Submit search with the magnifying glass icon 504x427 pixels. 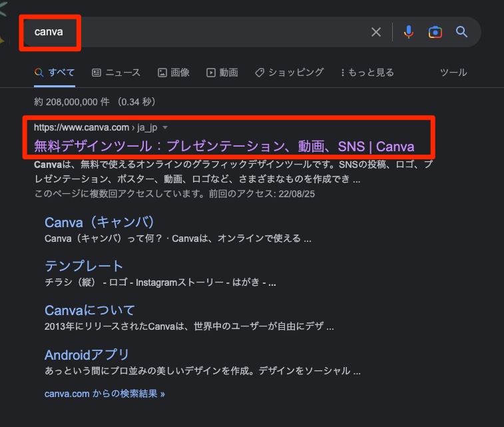(x=461, y=32)
